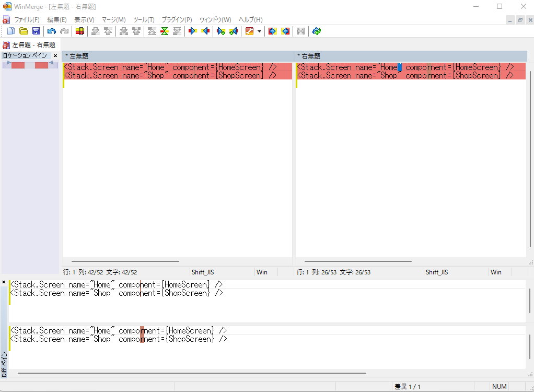Click the Home line in right pane
534x392 pixels.
(411, 67)
